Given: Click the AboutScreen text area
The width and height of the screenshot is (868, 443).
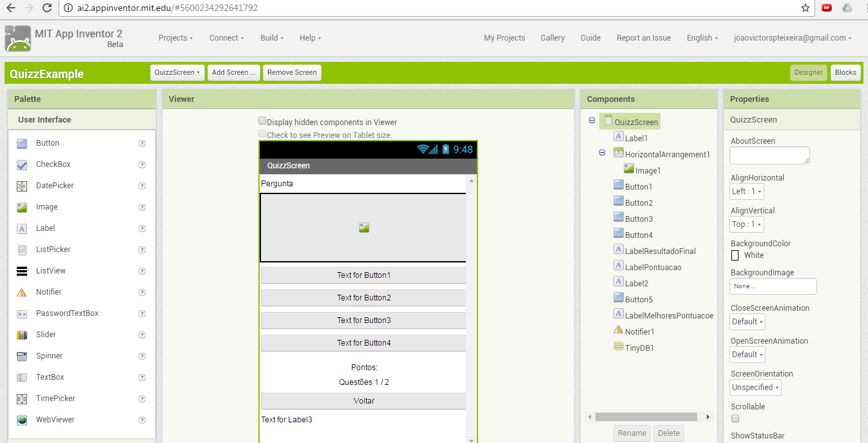Looking at the screenshot, I should pos(769,155).
